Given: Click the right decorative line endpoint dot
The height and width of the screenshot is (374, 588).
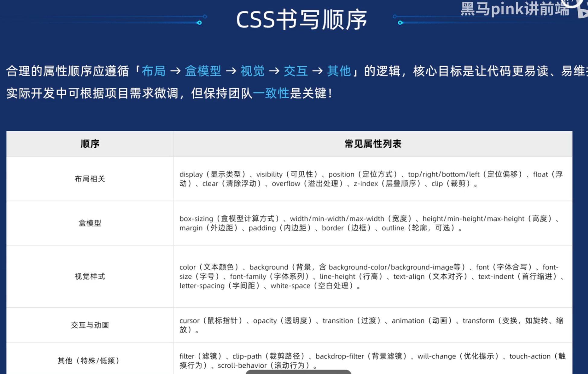Looking at the screenshot, I should pyautogui.click(x=400, y=23).
